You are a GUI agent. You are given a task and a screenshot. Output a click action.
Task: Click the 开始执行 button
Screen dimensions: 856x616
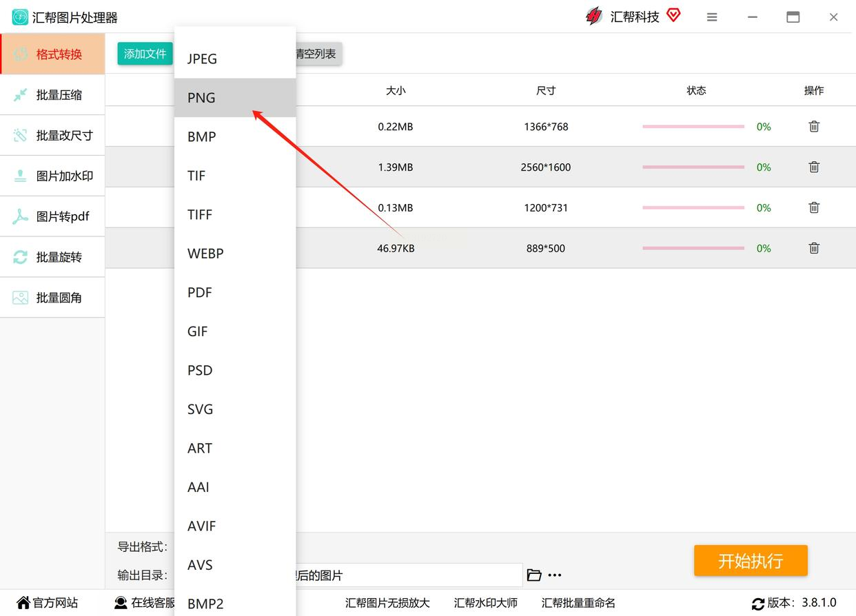[751, 561]
